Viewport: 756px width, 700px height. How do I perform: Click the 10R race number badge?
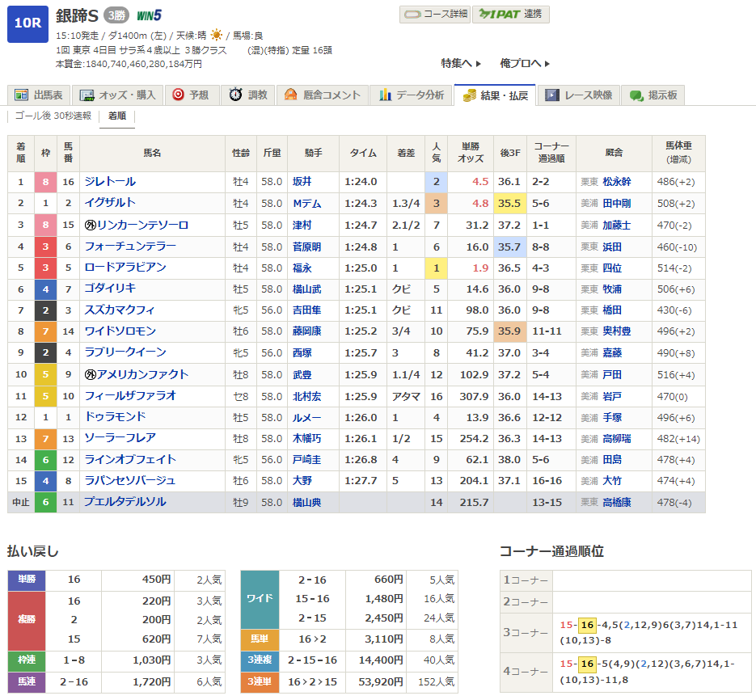[x=27, y=23]
